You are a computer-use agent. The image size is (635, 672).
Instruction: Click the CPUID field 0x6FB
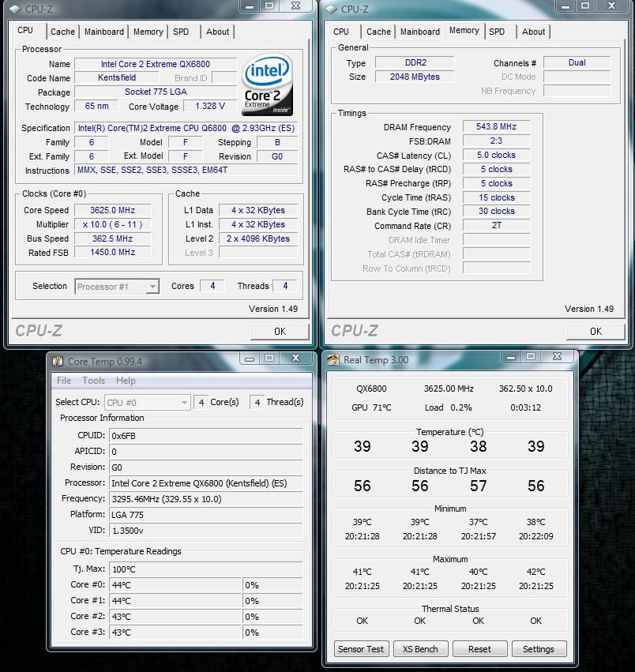(x=206, y=436)
